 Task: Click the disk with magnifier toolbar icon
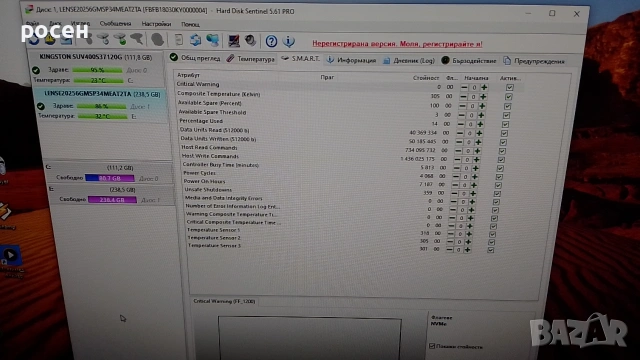pyautogui.click(x=104, y=40)
